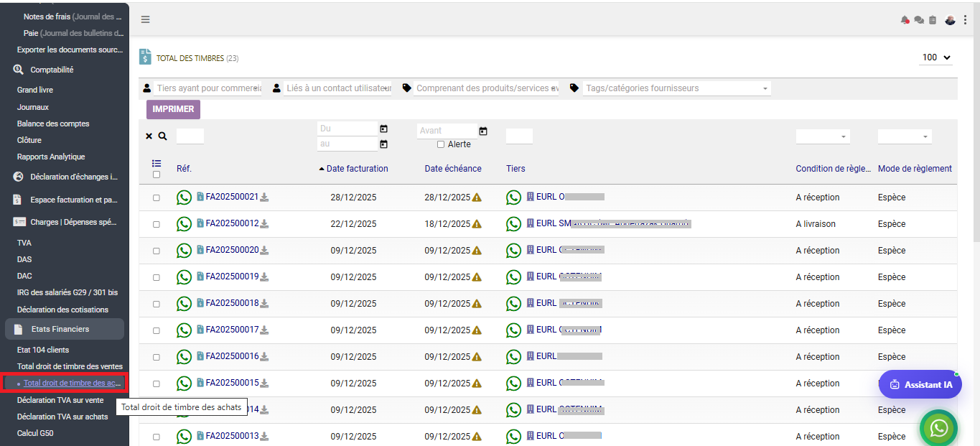Open invoice link FA202500016
Image resolution: width=980 pixels, height=446 pixels.
tap(232, 356)
